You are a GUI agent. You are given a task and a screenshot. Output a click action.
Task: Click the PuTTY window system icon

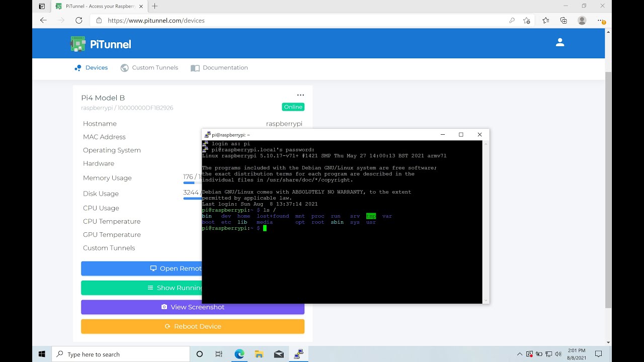(207, 135)
